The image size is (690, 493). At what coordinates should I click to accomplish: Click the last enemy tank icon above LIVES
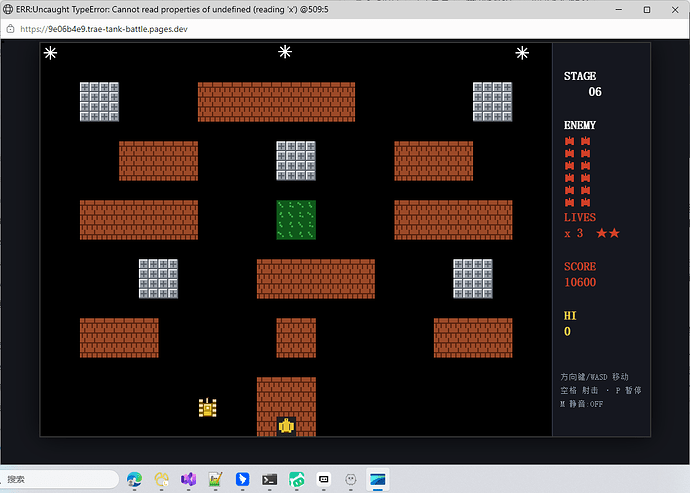tap(585, 202)
